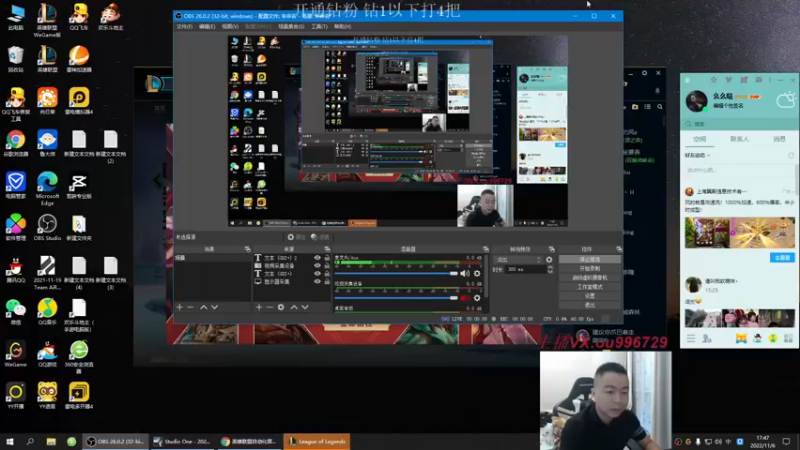Open the 工具(T) menu in OBS

[319, 27]
